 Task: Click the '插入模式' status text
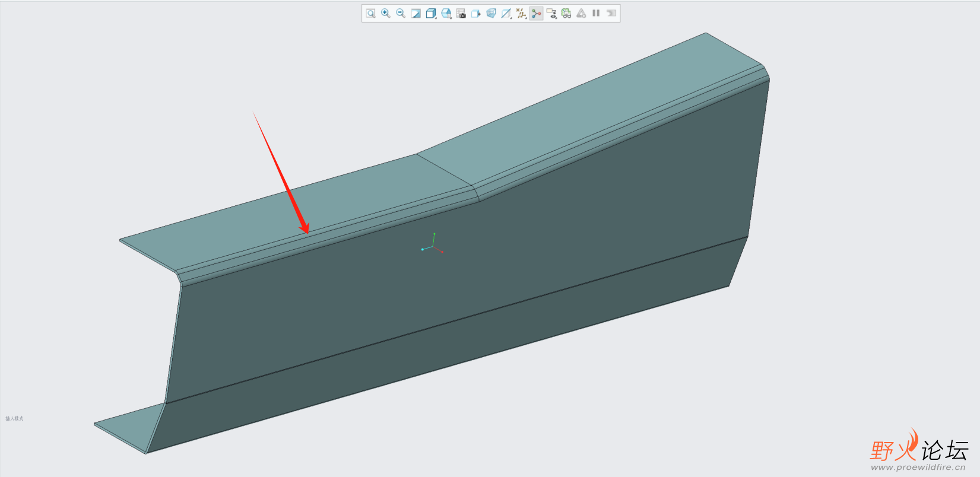coord(14,418)
